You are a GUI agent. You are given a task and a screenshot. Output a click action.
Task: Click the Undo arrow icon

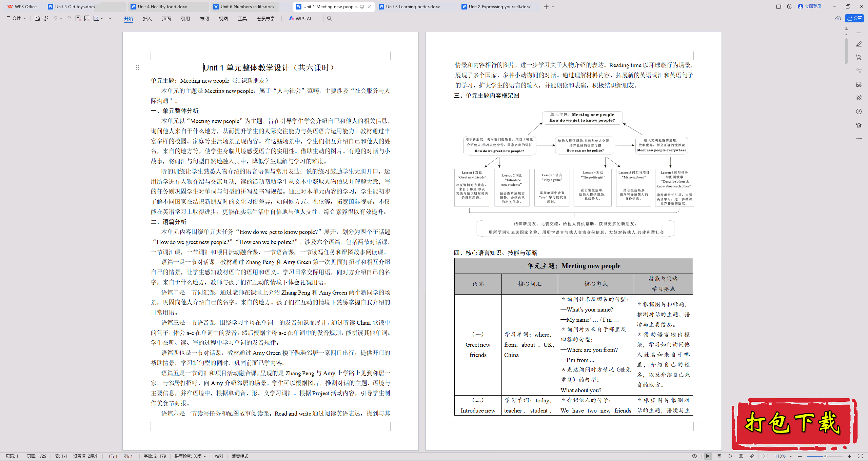(55, 19)
